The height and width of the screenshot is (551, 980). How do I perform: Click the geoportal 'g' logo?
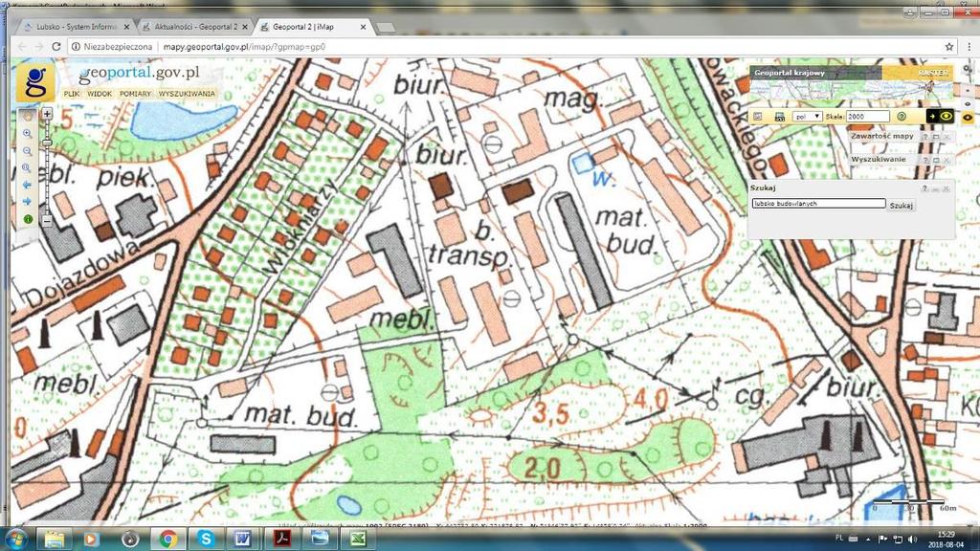tap(35, 82)
